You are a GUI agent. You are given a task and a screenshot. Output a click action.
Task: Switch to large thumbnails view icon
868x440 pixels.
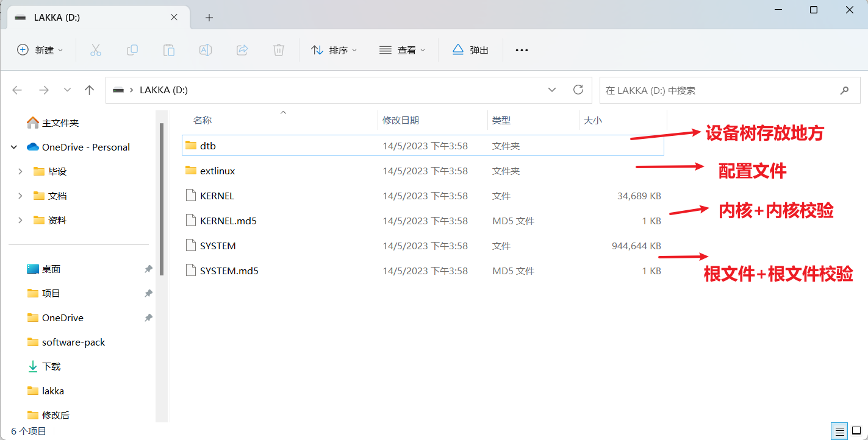click(x=856, y=431)
